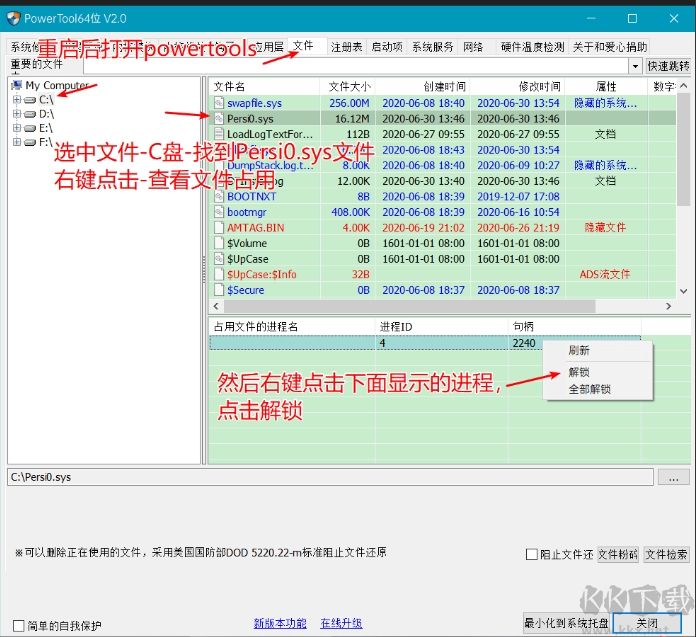Select the 408.00K size cell of bootmgr

click(350, 212)
